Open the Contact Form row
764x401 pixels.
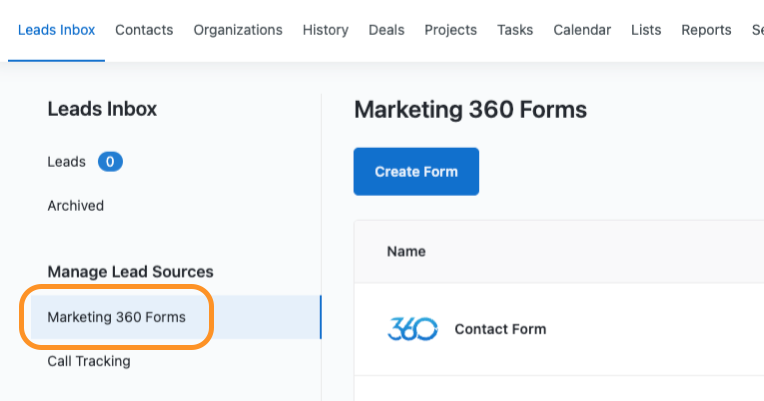point(559,329)
